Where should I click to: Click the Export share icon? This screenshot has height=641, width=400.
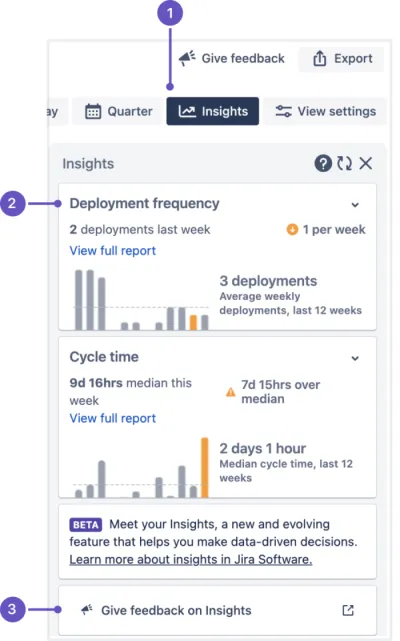[x=320, y=58]
